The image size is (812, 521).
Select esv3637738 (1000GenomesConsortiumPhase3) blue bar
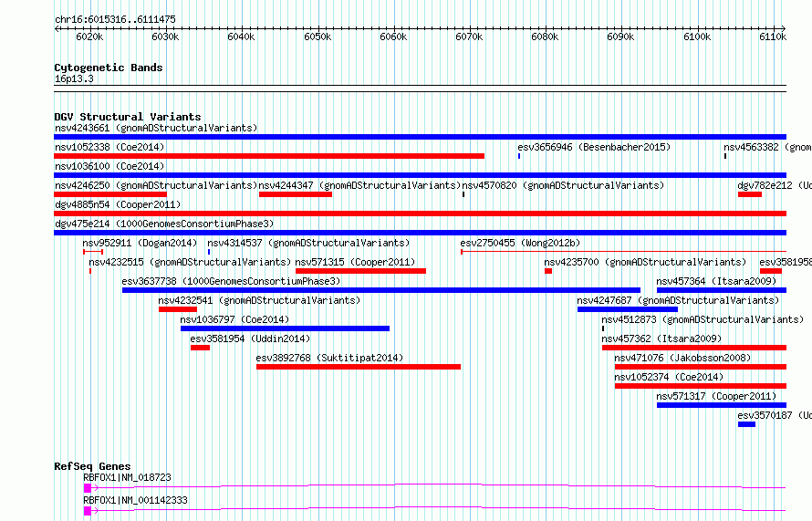point(381,290)
